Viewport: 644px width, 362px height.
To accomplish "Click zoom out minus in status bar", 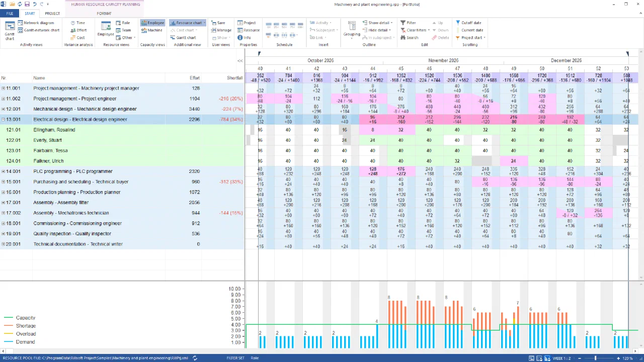I will point(580,358).
